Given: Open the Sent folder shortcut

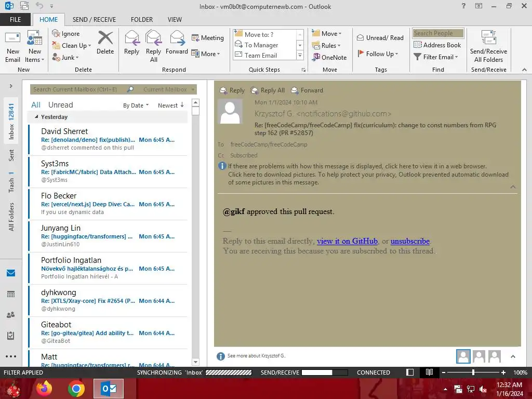Looking at the screenshot, I should [11, 155].
